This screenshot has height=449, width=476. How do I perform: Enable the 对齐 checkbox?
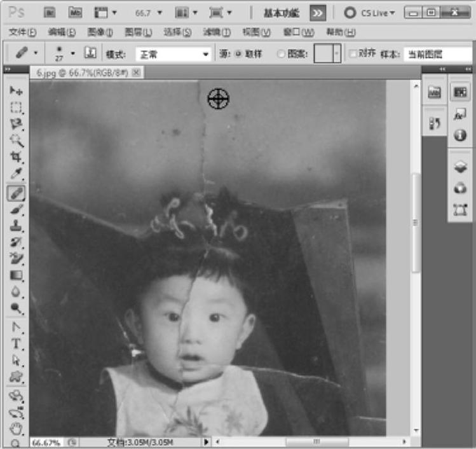click(353, 54)
